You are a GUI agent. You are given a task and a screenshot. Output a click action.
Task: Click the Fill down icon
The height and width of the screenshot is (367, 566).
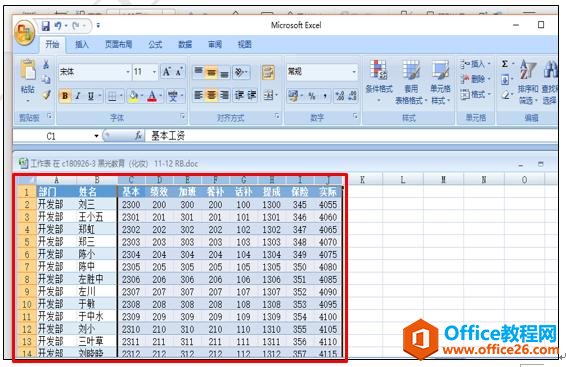506,79
